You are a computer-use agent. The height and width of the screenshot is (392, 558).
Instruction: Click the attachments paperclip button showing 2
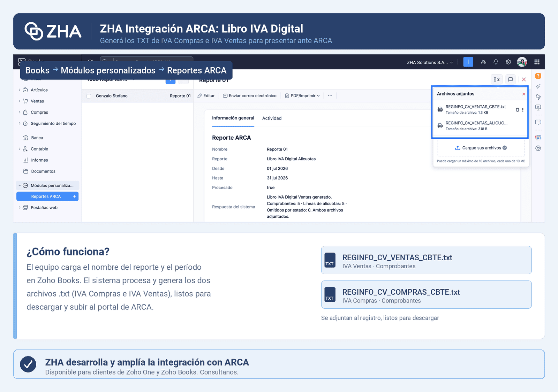tap(497, 79)
